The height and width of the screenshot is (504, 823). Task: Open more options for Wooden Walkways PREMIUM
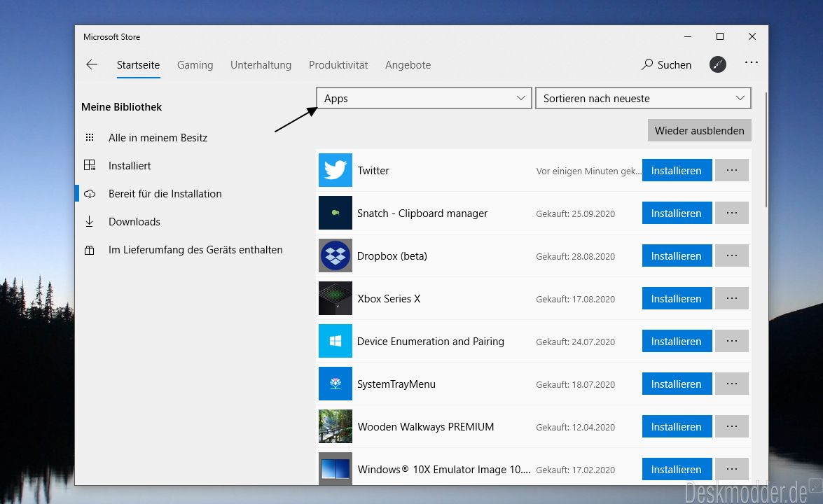732,426
